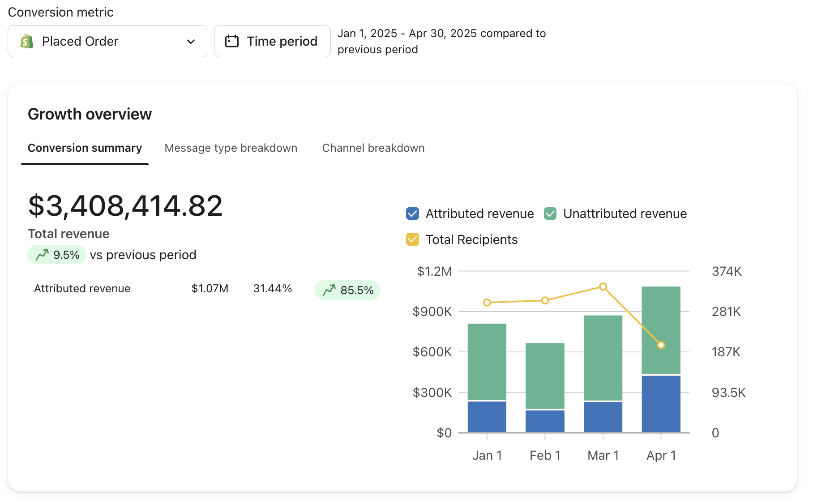Screen dimensions: 813x504
Task: Switch to the Channel breakdown tab
Action: coord(373,148)
